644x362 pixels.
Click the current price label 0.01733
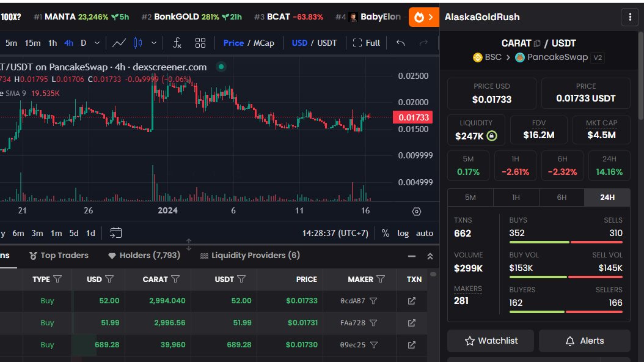click(x=413, y=117)
